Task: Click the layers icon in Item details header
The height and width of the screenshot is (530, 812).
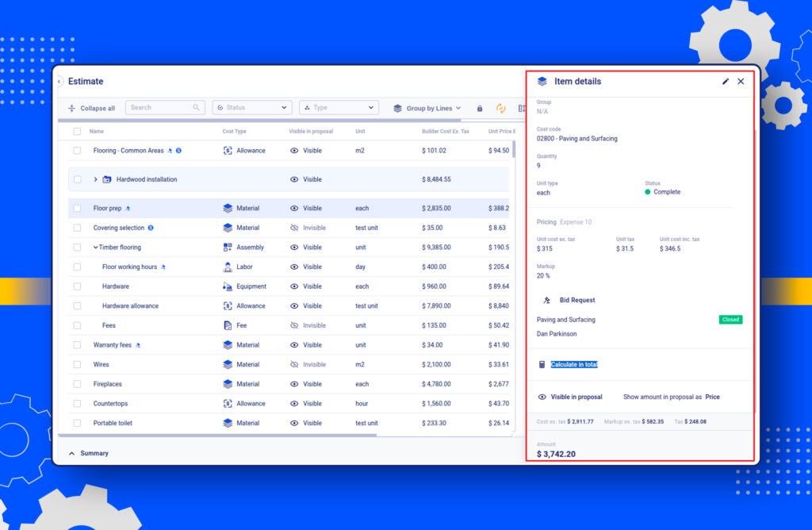Action: tap(542, 82)
